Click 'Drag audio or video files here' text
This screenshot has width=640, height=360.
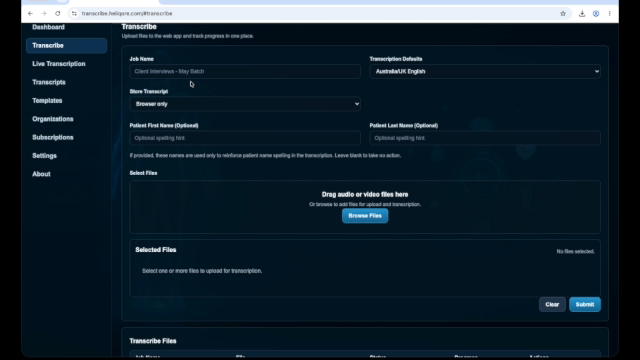click(x=365, y=194)
